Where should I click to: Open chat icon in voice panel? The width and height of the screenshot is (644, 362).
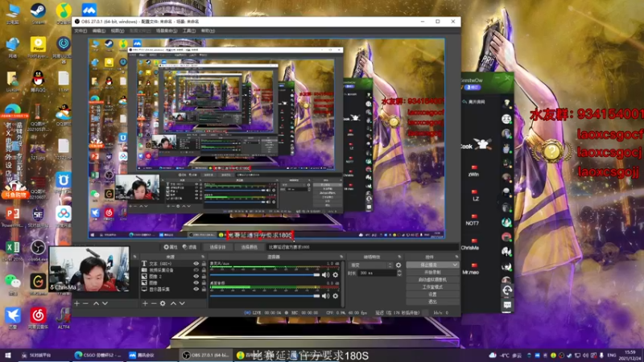(507, 305)
